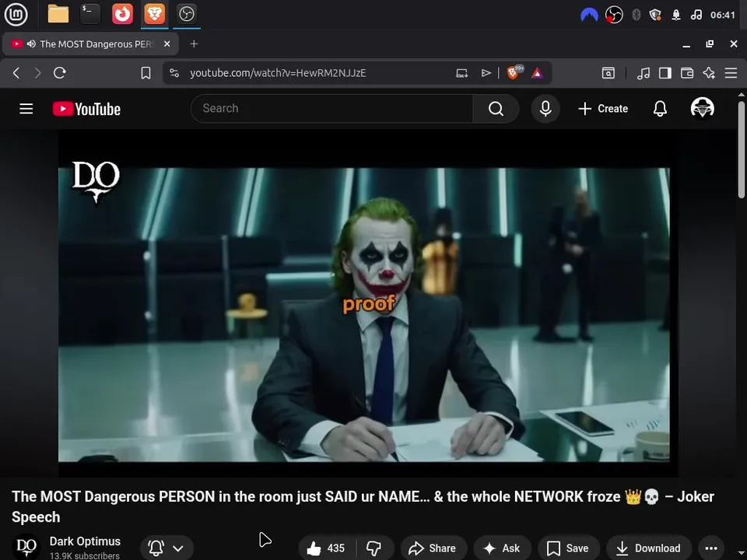Viewport: 747px width, 560px height.
Task: Close the YouTube browser tab
Action: [x=167, y=44]
